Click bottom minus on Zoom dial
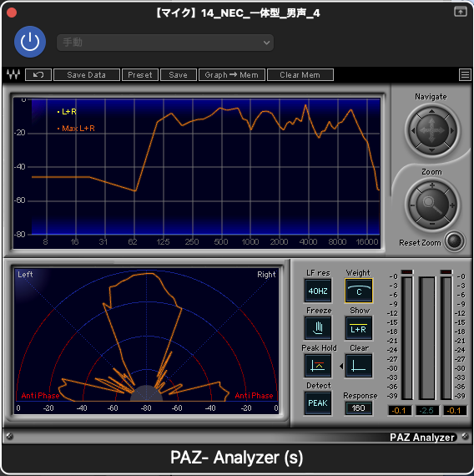The height and width of the screenshot is (476, 474). point(432,224)
